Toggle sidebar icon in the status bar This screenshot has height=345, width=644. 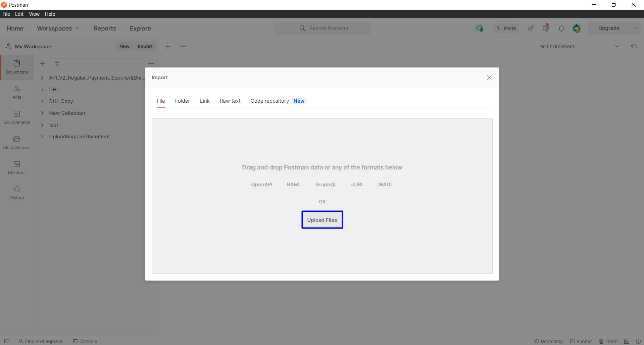[x=7, y=341]
